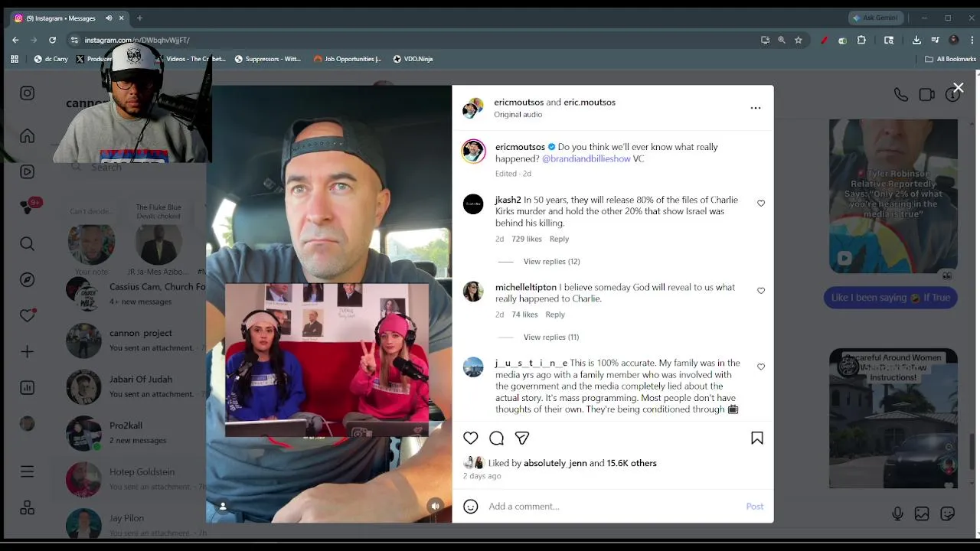Open @brandiandbillieshow mention link
980x551 pixels.
[586, 158]
